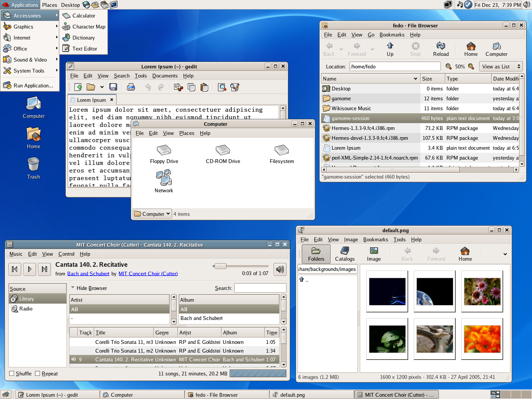Open the Computer location dropdown at the window bottom
Viewport: 532px width, 399px height.
(x=152, y=214)
